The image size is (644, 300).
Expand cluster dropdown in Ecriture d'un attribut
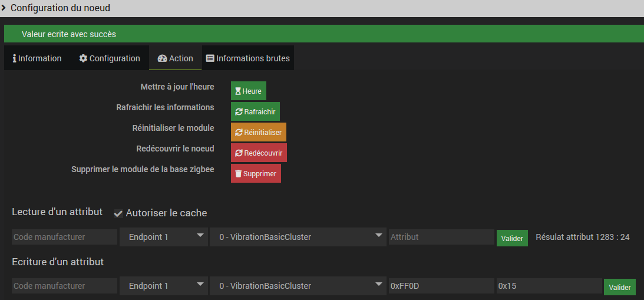click(297, 286)
